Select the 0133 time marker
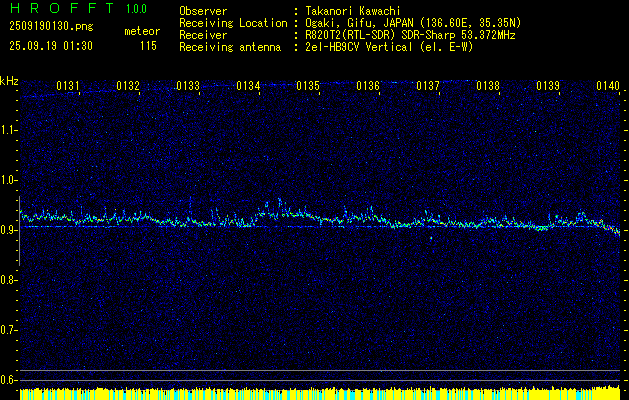This screenshot has height=400, width=629. [x=188, y=87]
